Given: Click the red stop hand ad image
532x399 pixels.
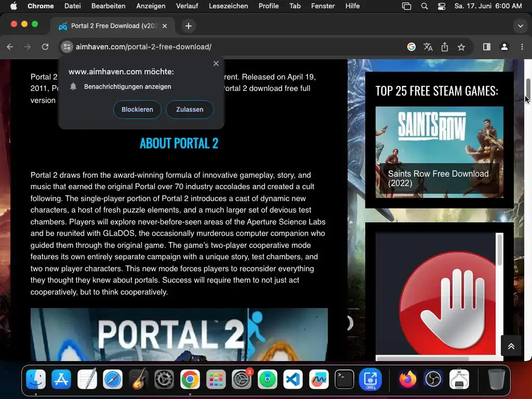Looking at the screenshot, I should (448, 303).
